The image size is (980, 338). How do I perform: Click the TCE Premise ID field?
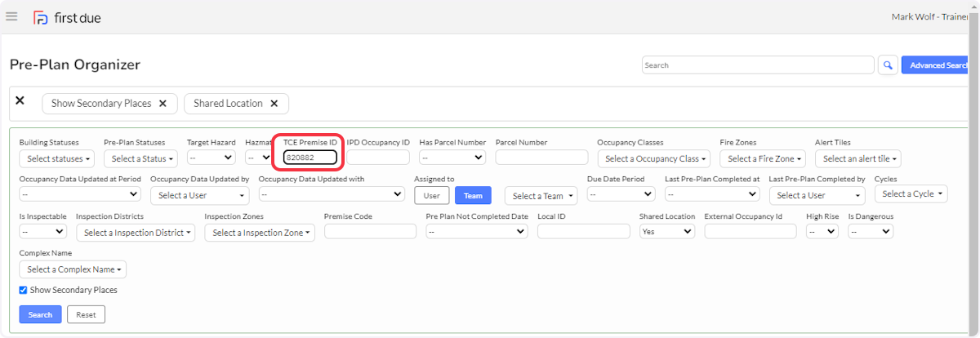coord(310,158)
